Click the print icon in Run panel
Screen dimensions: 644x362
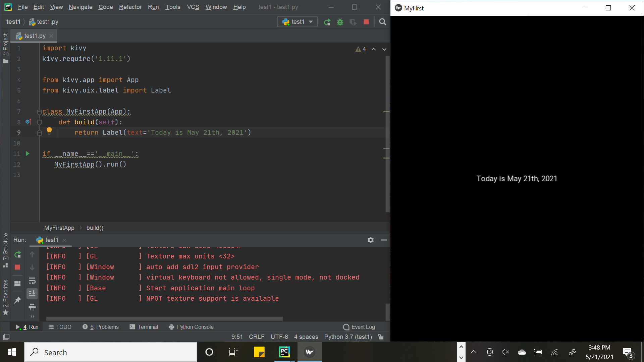(32, 307)
